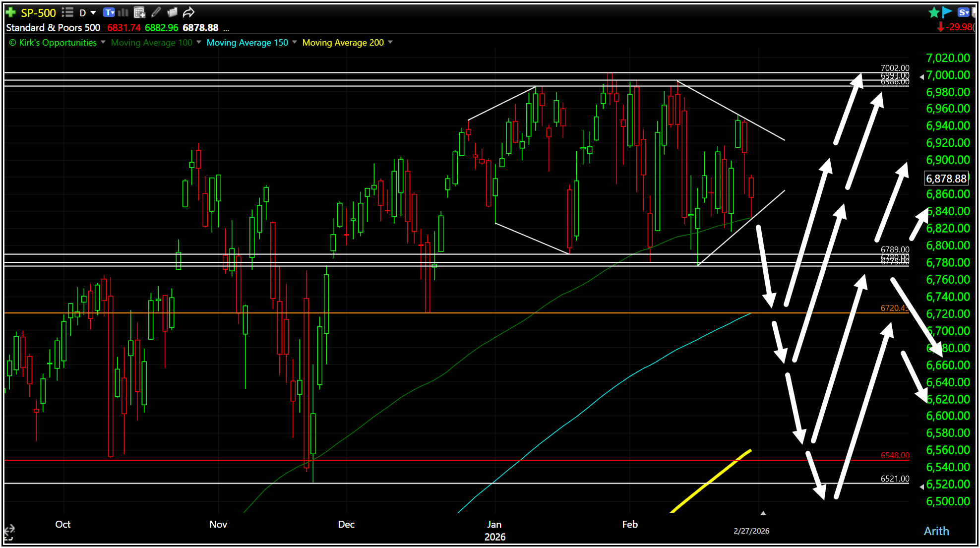The image size is (980, 548).
Task: Toggle the green star favorite icon
Action: (x=933, y=12)
